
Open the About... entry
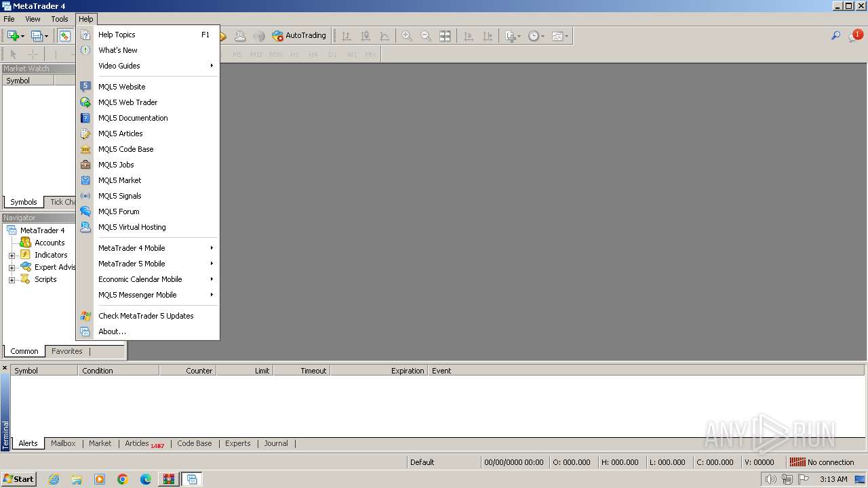(x=148, y=331)
